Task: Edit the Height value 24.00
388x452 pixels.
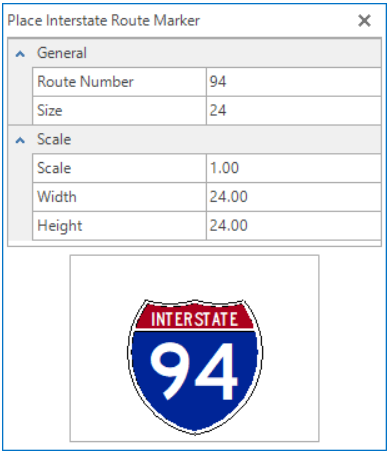Action: click(x=294, y=225)
